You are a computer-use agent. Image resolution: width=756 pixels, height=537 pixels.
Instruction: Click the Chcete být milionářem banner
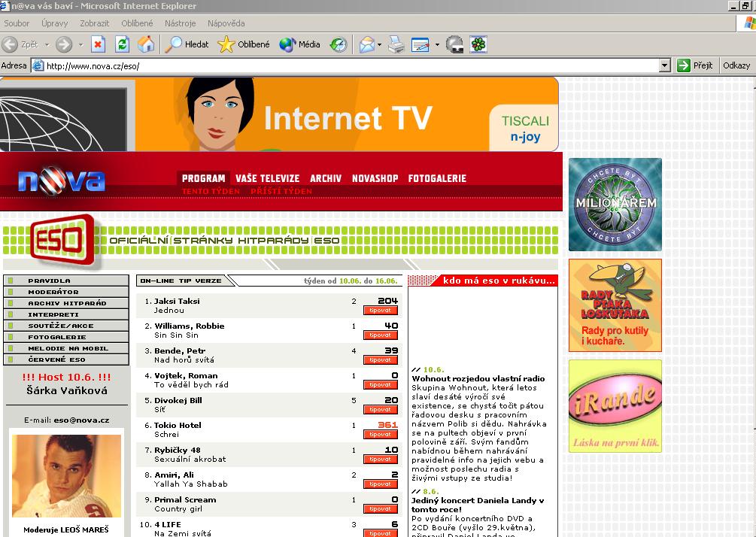pyautogui.click(x=615, y=205)
